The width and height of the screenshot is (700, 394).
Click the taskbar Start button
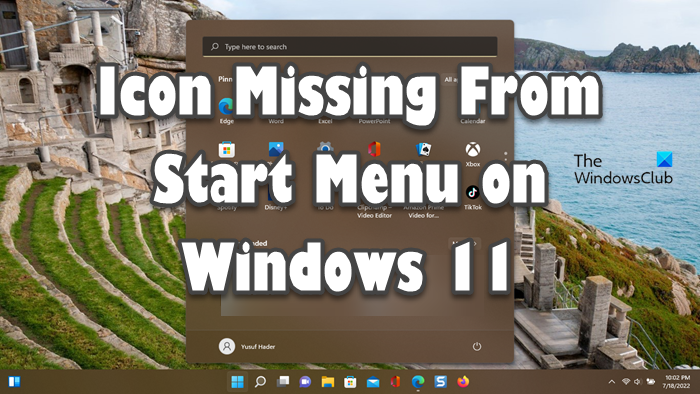tap(238, 382)
